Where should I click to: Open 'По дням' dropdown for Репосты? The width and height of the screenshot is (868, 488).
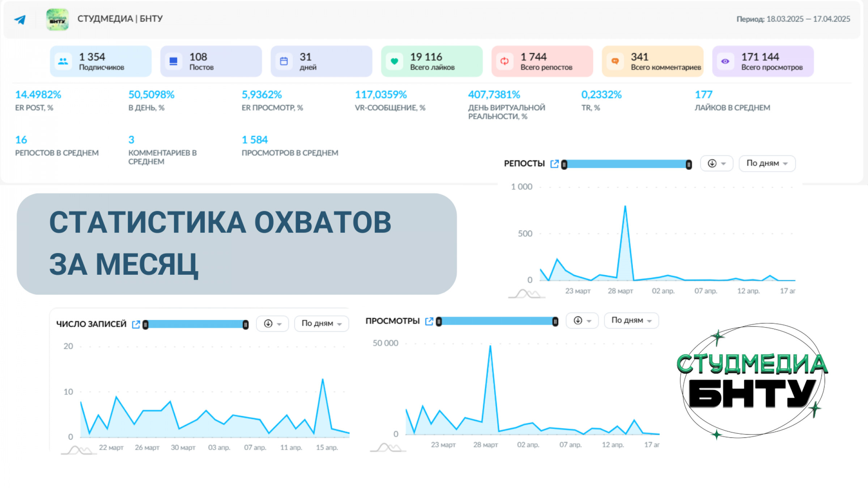(767, 164)
